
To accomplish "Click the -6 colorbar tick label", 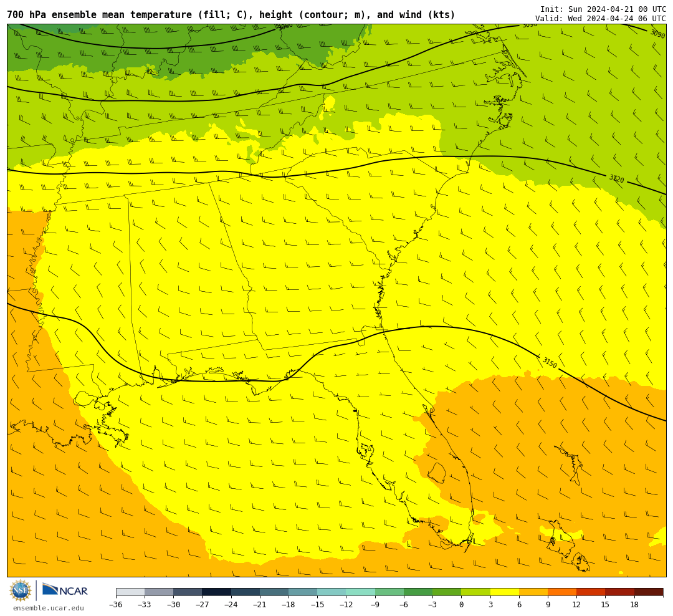I will [x=403, y=605].
